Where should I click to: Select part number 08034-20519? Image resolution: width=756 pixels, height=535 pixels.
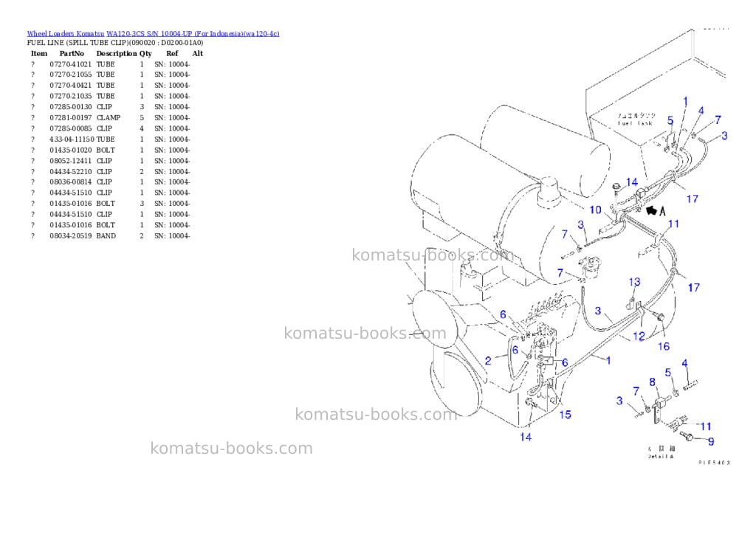click(70, 236)
